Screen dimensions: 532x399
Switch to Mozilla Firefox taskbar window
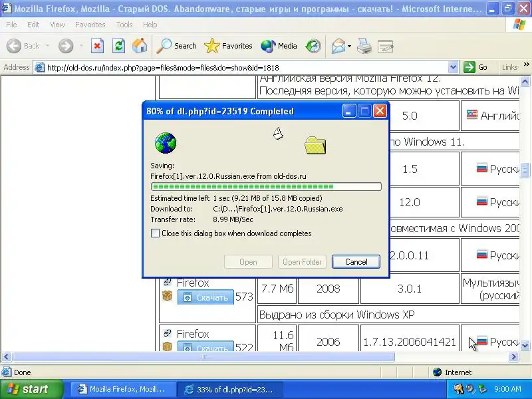[x=122, y=389]
